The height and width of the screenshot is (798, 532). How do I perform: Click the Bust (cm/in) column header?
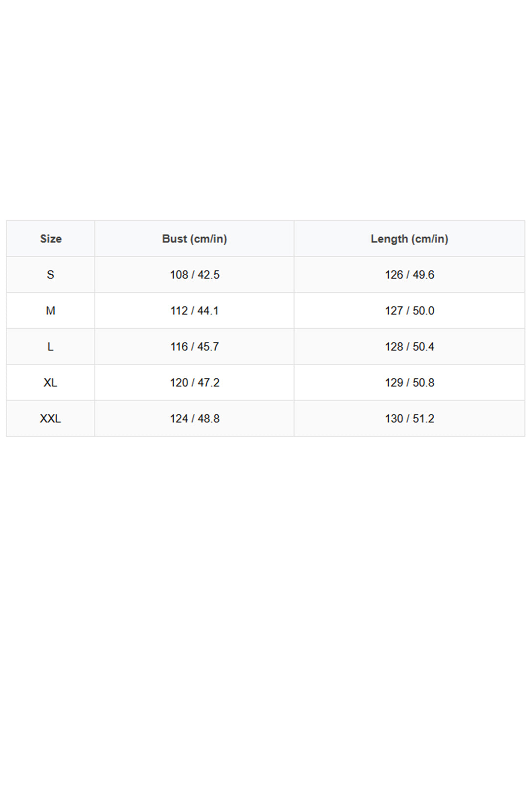click(x=194, y=239)
